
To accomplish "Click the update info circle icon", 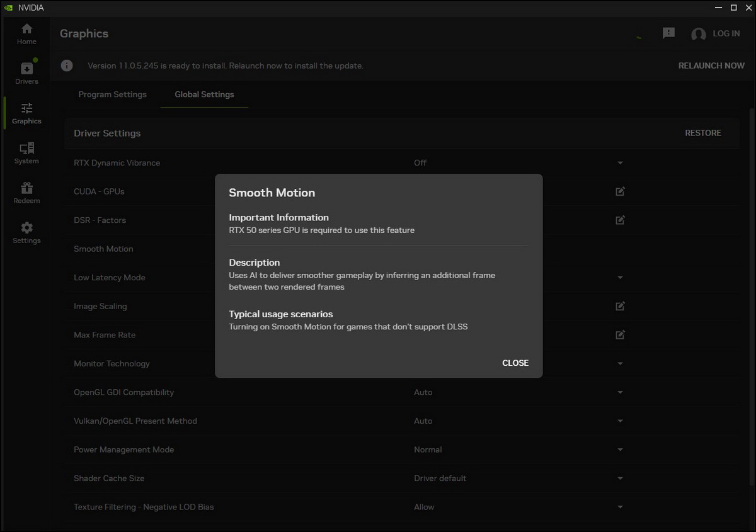I will [67, 65].
